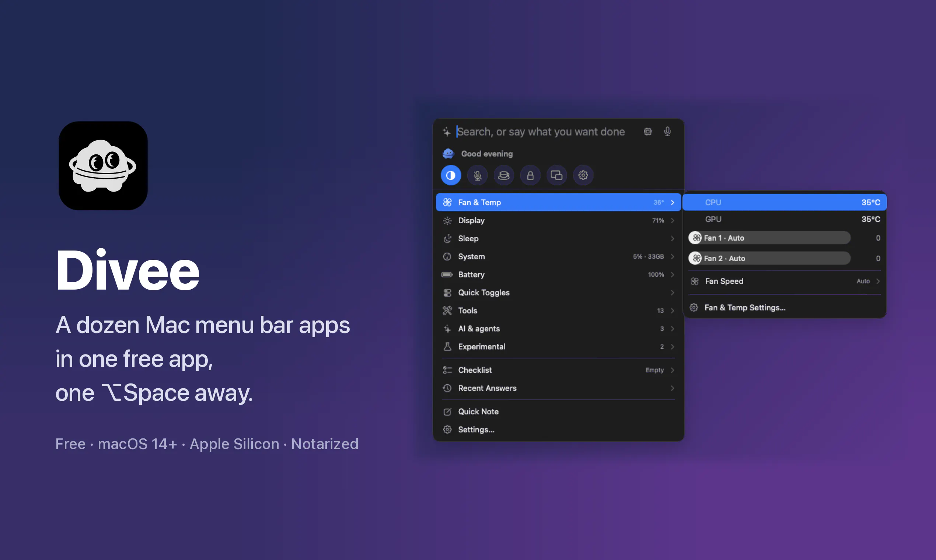The image size is (936, 560).
Task: Expand the Tools submenu chevron
Action: (673, 311)
